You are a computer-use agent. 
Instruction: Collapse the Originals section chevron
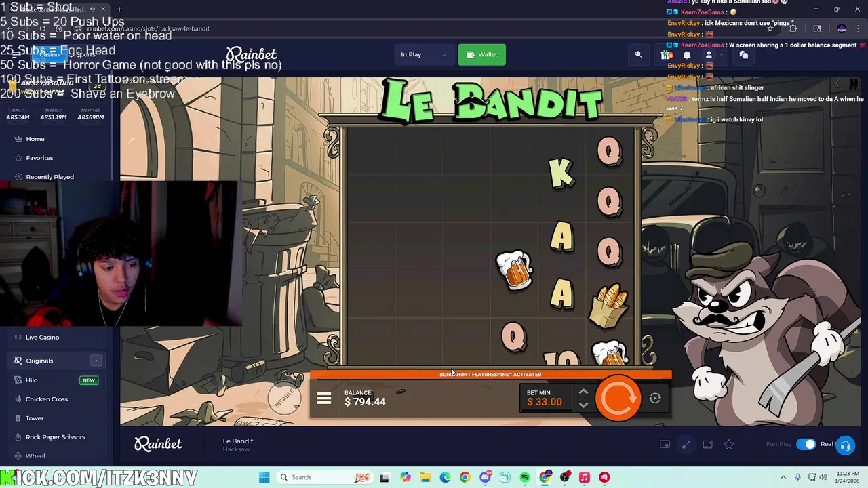click(x=96, y=361)
